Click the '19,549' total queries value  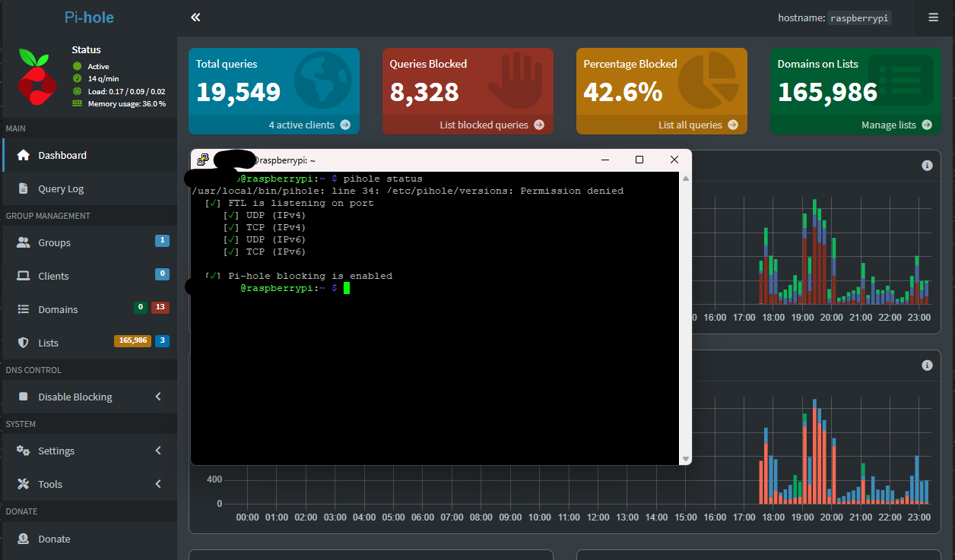pyautogui.click(x=238, y=92)
